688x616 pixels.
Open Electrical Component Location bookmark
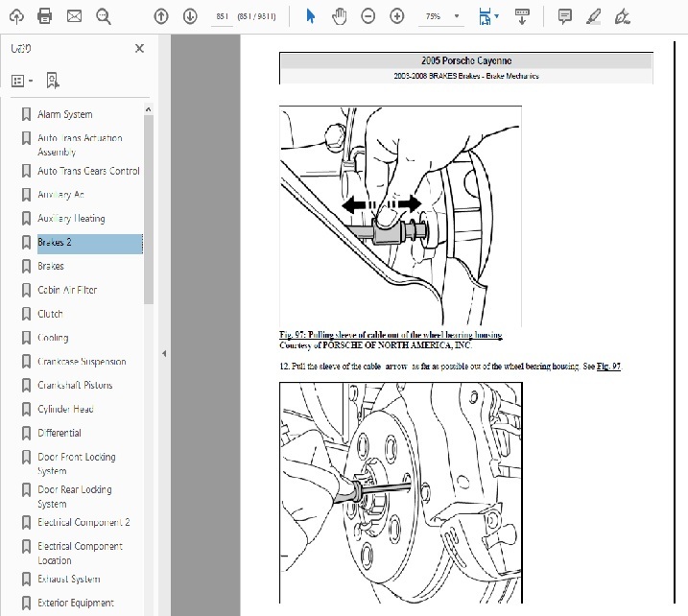click(81, 553)
